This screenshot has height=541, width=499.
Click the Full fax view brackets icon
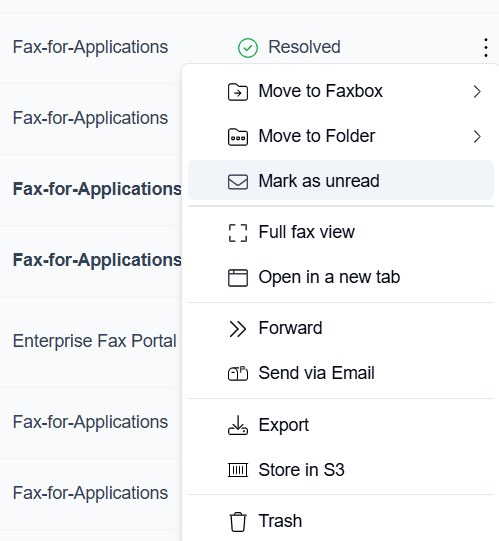coord(238,233)
